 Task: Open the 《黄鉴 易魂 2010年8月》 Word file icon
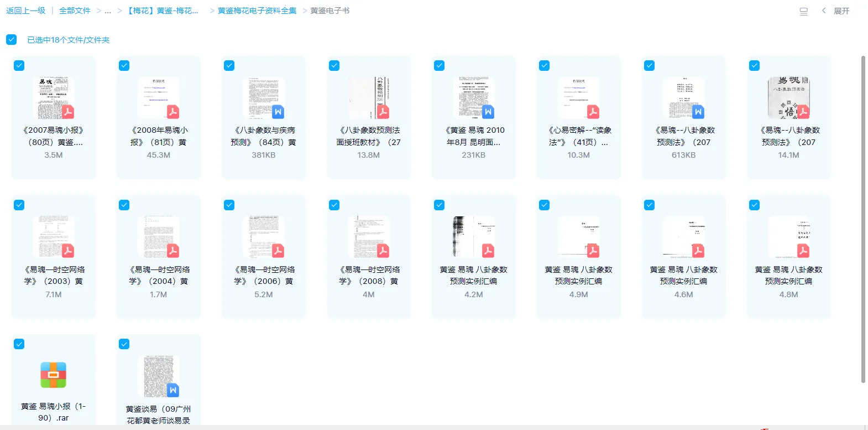tap(474, 98)
